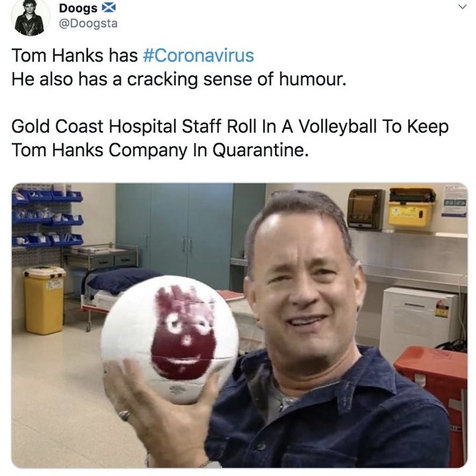
Task: Click the "Gold Coast Hospital Staff" sentence
Action: click(230, 138)
